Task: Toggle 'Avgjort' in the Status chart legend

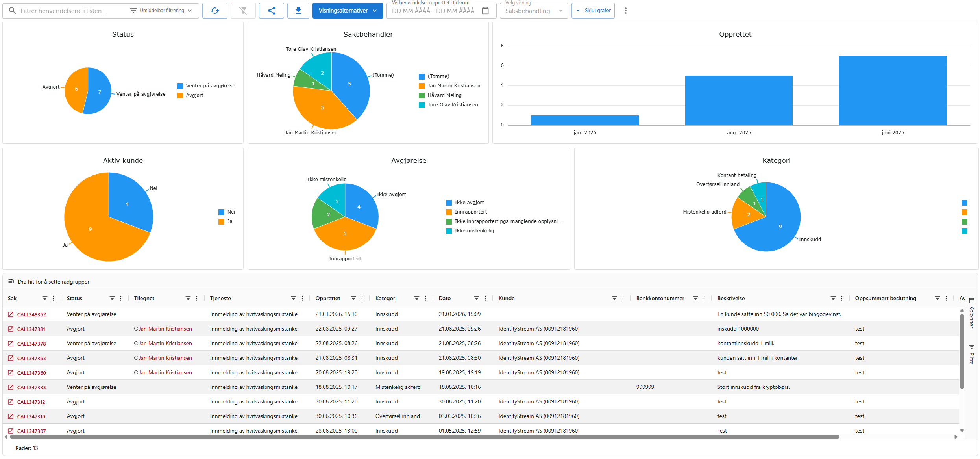Action: pos(194,95)
